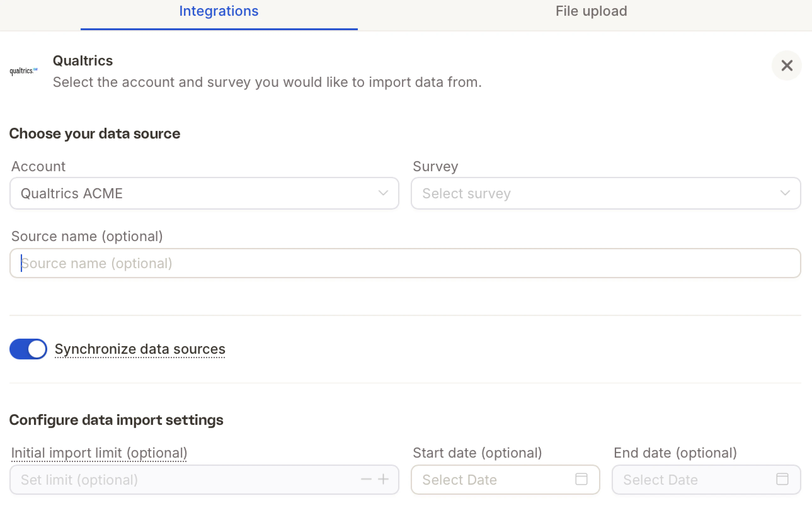Image resolution: width=812 pixels, height=513 pixels.
Task: Click the Start date Select Date field
Action: (505, 479)
